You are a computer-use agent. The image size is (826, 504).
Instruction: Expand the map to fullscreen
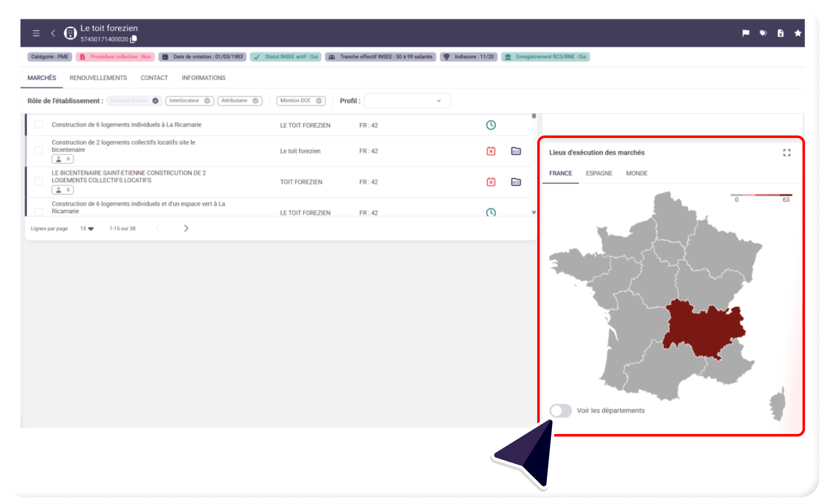pos(787,153)
